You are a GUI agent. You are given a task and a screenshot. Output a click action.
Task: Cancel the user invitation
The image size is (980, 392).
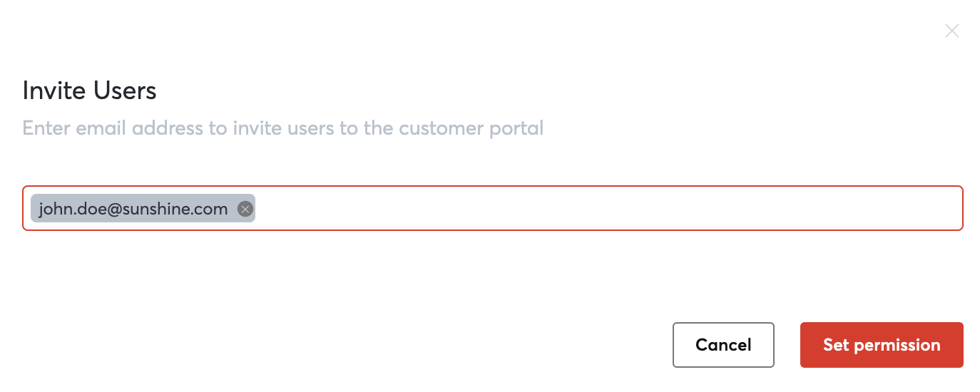coord(723,345)
